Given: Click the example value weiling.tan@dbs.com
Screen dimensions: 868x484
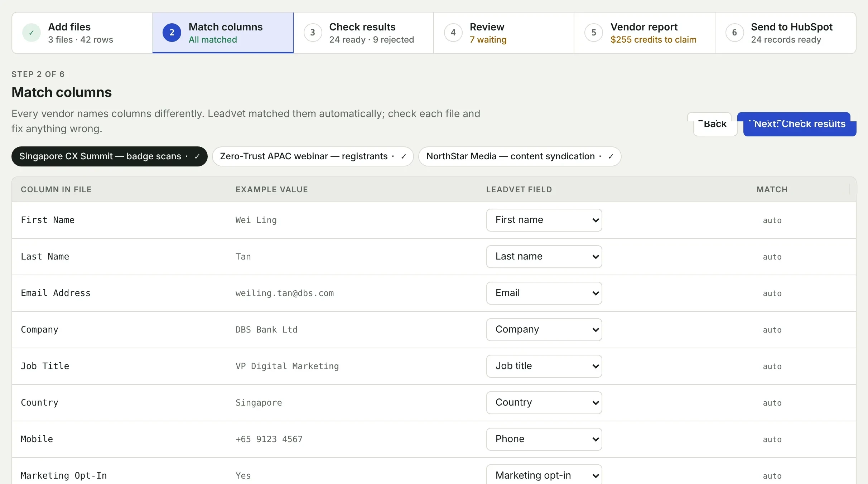Looking at the screenshot, I should coord(285,293).
